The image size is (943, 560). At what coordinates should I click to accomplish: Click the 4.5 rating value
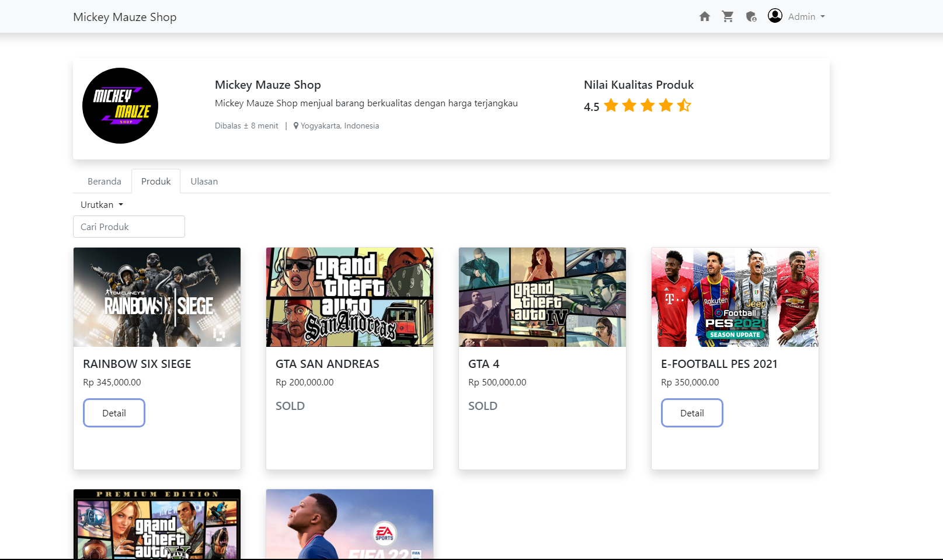(591, 107)
